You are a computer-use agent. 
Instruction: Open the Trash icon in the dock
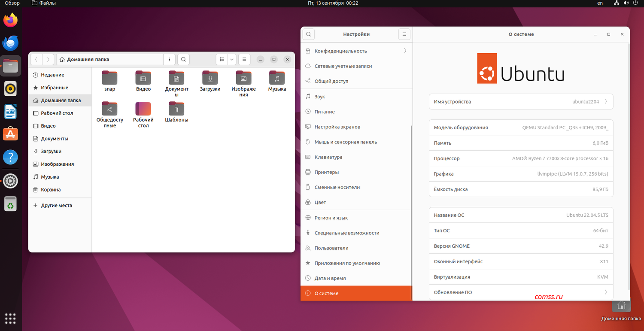[11, 204]
